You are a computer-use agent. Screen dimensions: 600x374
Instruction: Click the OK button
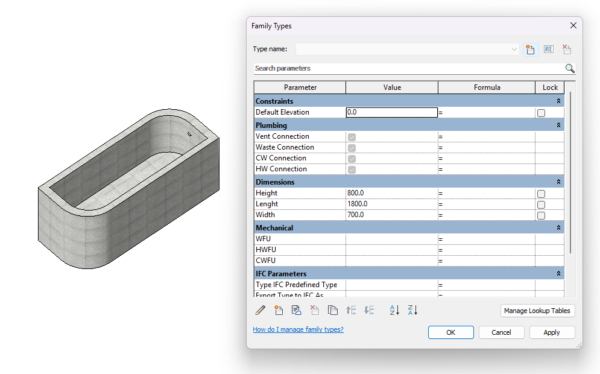(x=451, y=332)
